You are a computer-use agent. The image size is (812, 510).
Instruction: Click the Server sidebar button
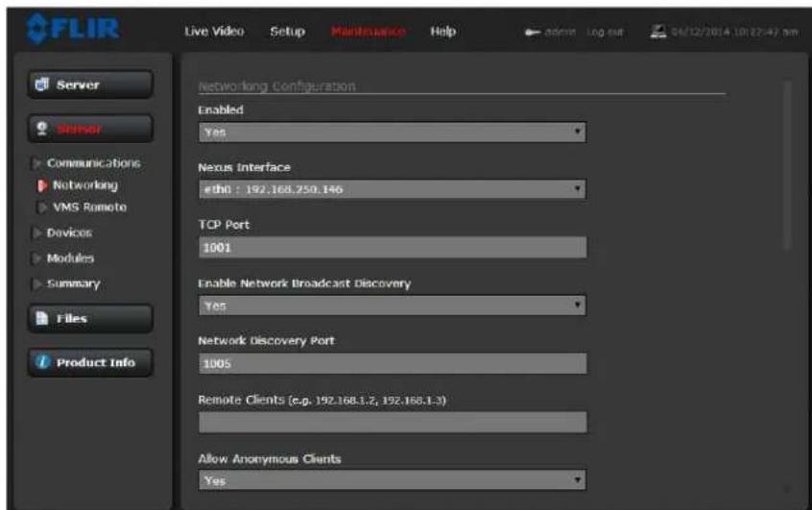(90, 85)
